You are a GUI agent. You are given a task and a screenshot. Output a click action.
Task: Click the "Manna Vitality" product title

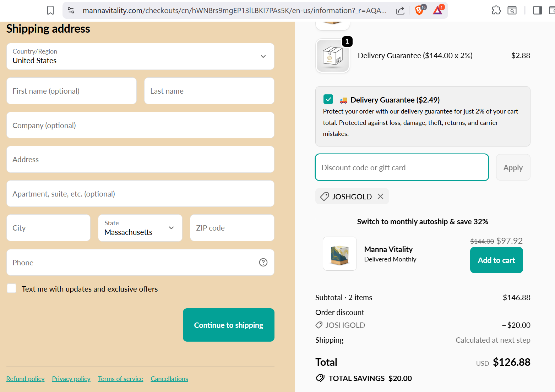(x=388, y=249)
